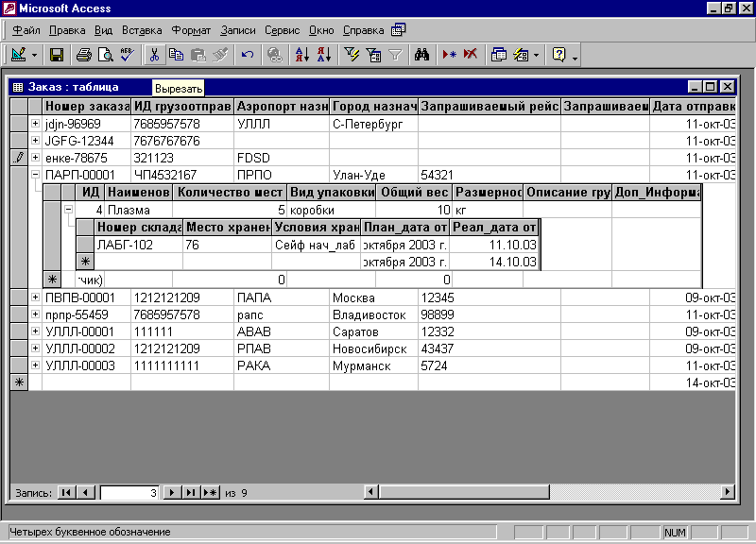Click the horizontal scrollbar thumb
Viewport: 756px width, 544px height.
click(464, 492)
